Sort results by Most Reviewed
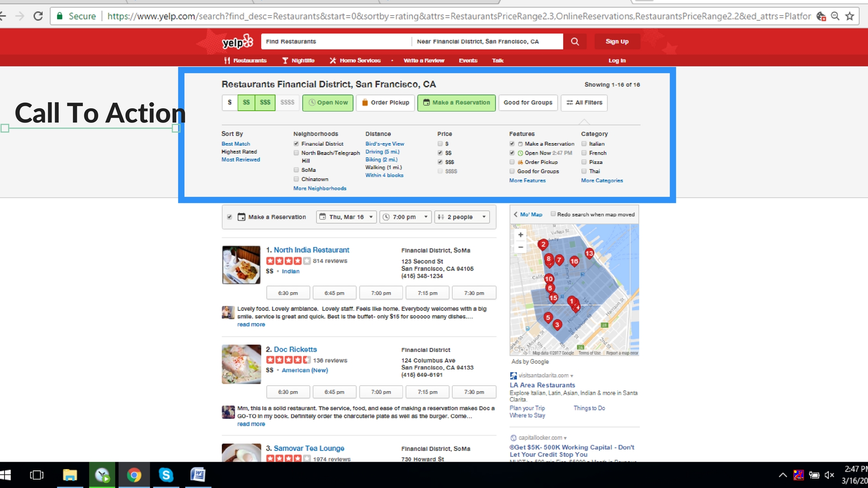This screenshot has height=488, width=868. (x=241, y=160)
